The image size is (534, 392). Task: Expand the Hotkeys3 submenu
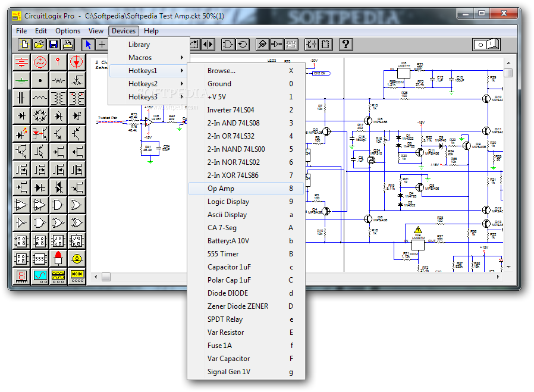pyautogui.click(x=149, y=97)
